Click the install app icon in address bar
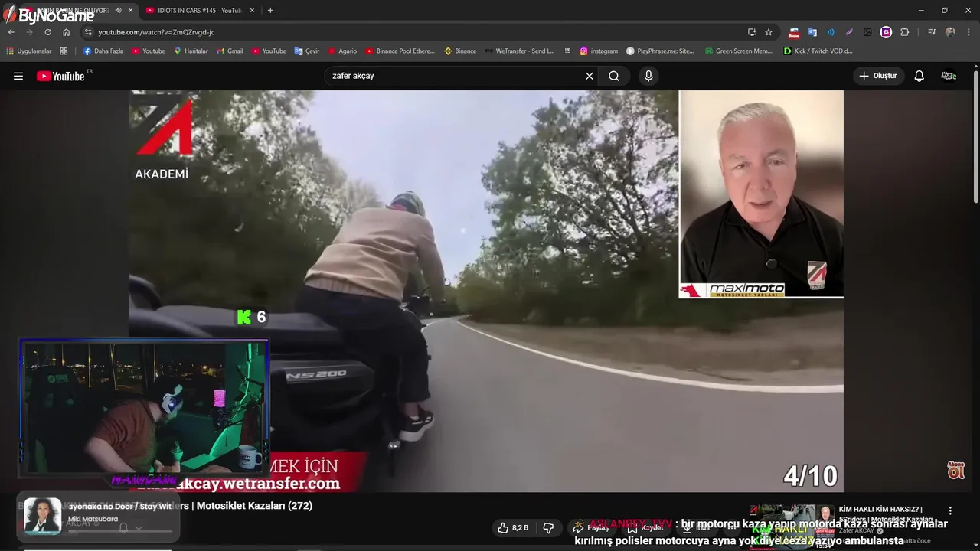Viewport: 980px width, 551px height. pyautogui.click(x=752, y=32)
